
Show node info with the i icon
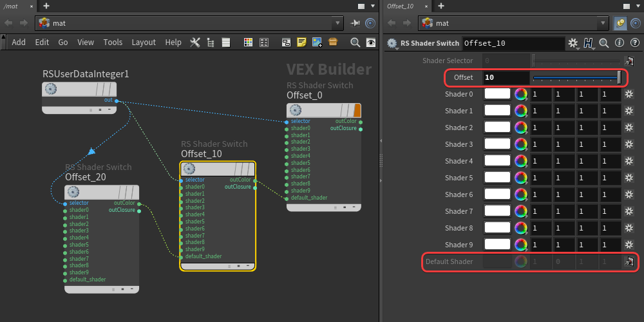point(620,43)
